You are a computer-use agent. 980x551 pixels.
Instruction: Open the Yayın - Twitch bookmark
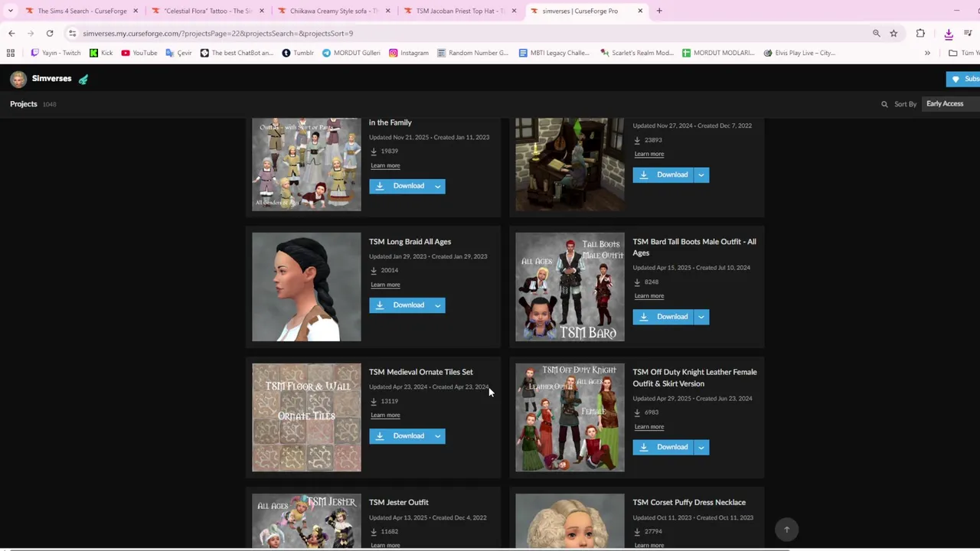tap(55, 53)
